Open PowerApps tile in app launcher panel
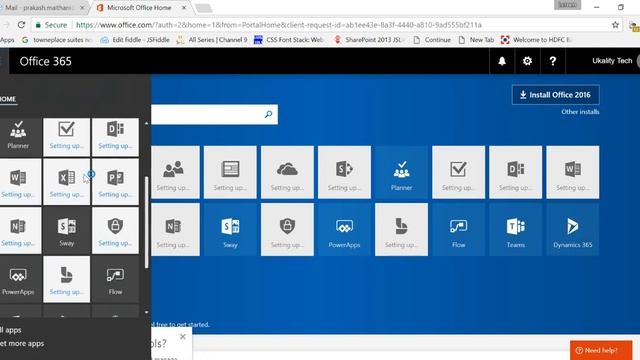The image size is (640, 360). coord(18,279)
